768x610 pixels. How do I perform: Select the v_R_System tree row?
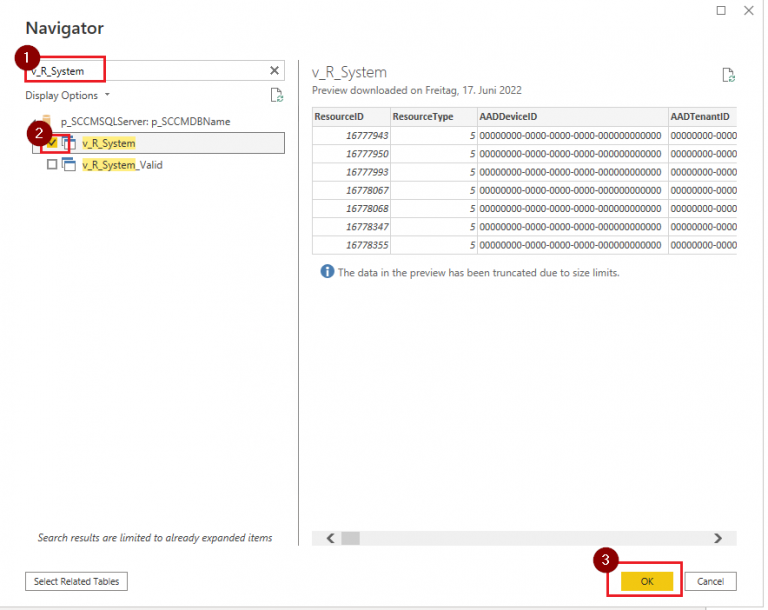[x=158, y=143]
